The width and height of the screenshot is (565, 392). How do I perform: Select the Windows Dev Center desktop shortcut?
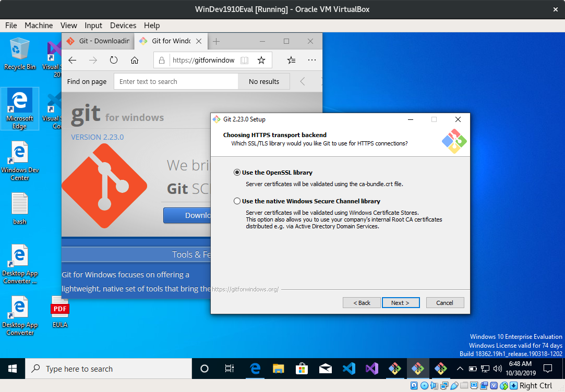click(19, 161)
